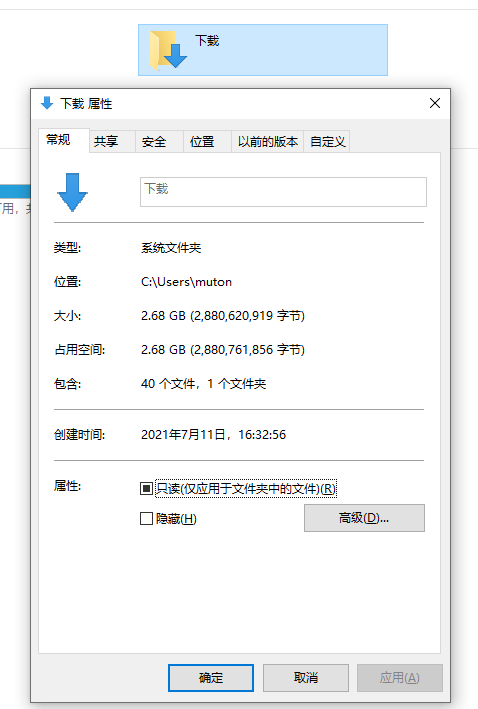Click the 大小: label
Viewport: 478px width, 709px height.
[x=67, y=316]
